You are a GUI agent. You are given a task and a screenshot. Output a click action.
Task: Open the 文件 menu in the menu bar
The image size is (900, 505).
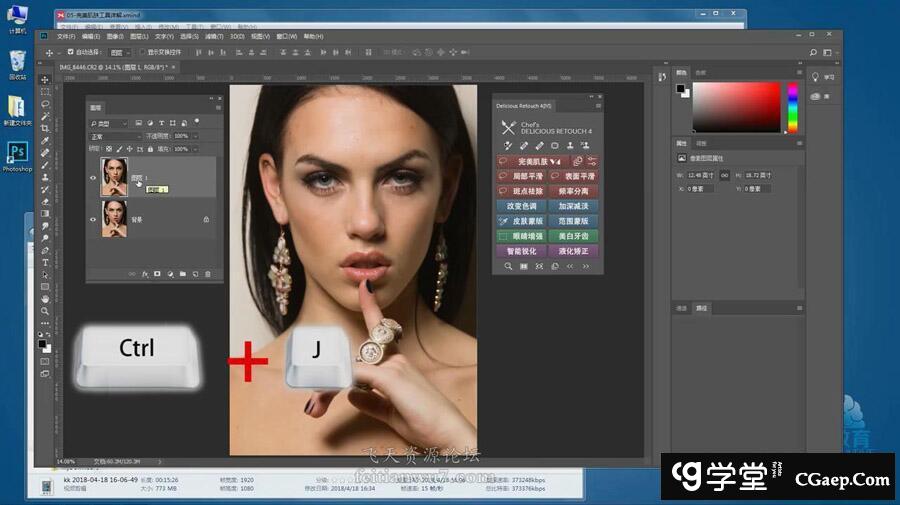(x=65, y=36)
